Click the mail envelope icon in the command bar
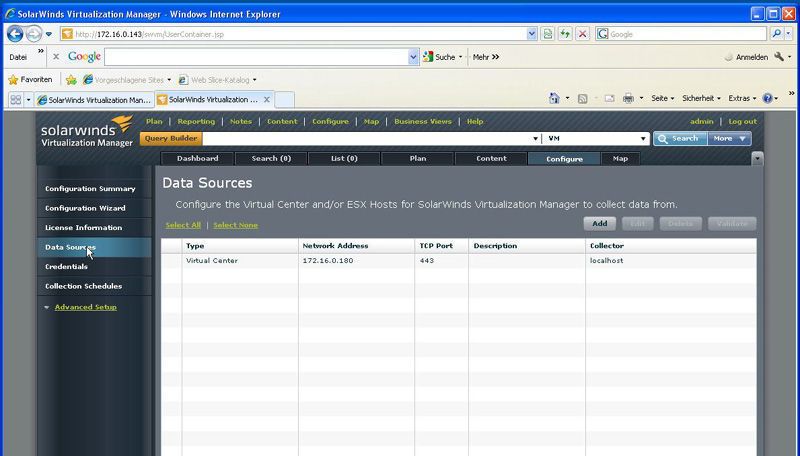This screenshot has width=800, height=456. (609, 98)
